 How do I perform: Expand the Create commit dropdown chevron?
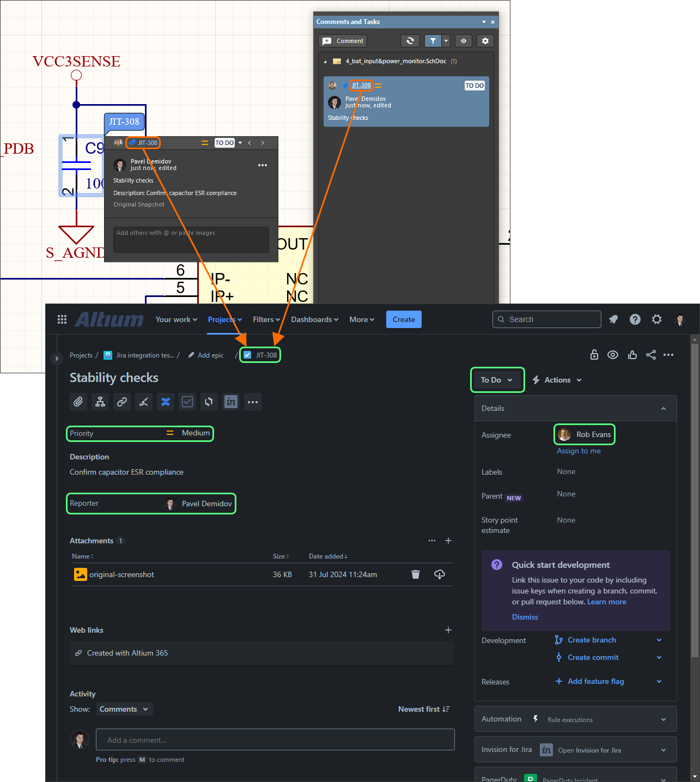click(659, 657)
